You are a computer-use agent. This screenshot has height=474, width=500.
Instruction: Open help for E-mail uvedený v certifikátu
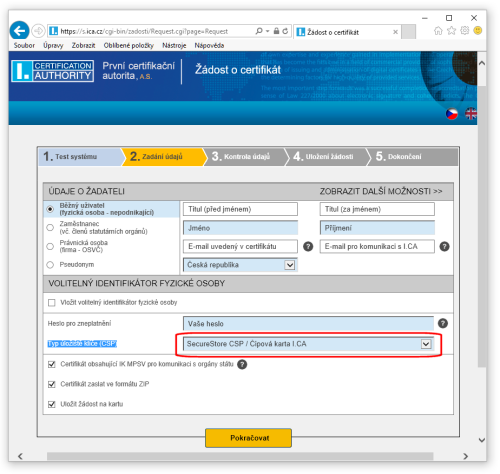[x=308, y=247]
